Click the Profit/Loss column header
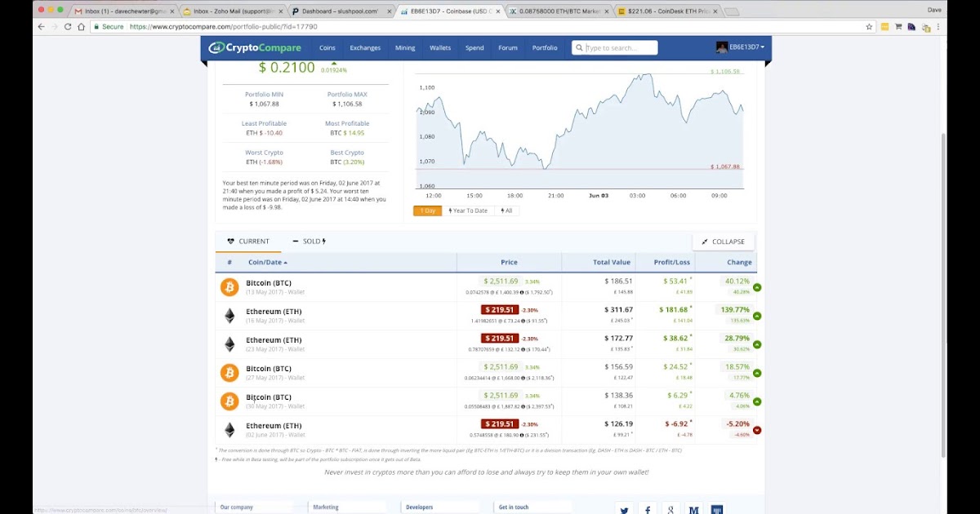This screenshot has height=514, width=980. pos(672,262)
